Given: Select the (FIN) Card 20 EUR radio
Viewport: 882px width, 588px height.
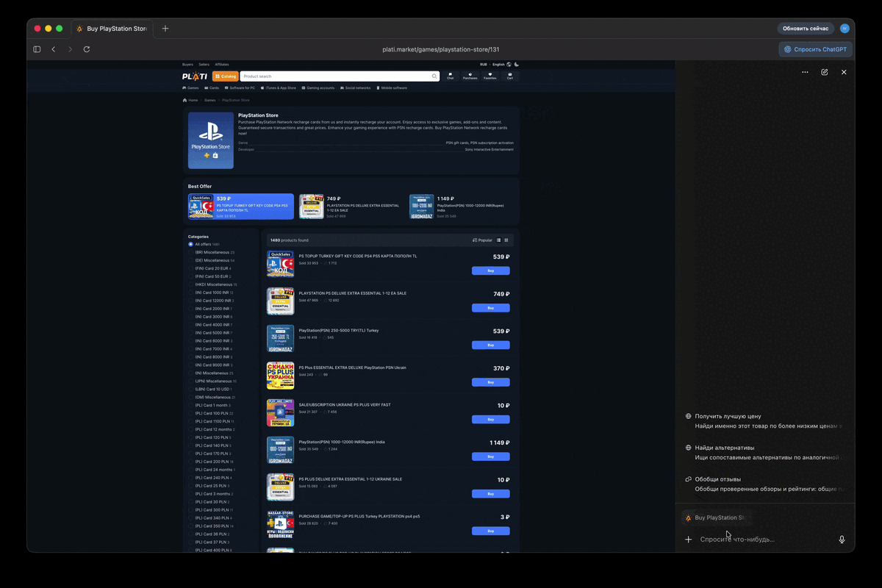Looking at the screenshot, I should (x=191, y=268).
